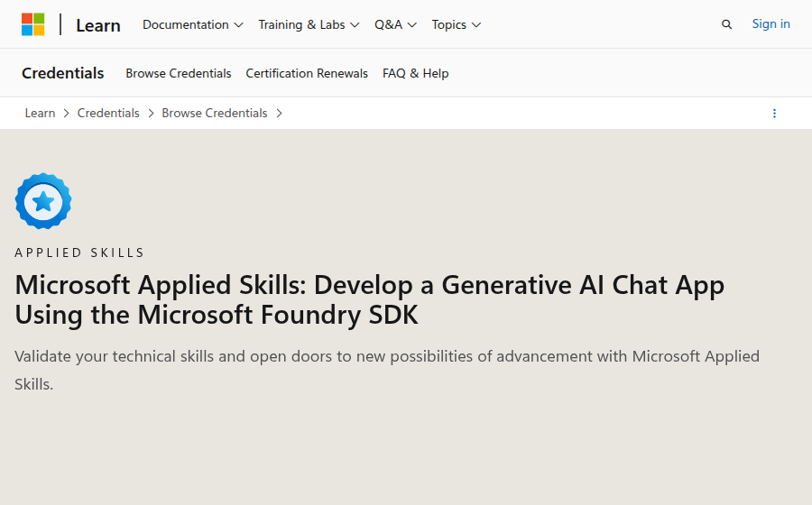Open the three-dot more actions menu

(x=774, y=114)
